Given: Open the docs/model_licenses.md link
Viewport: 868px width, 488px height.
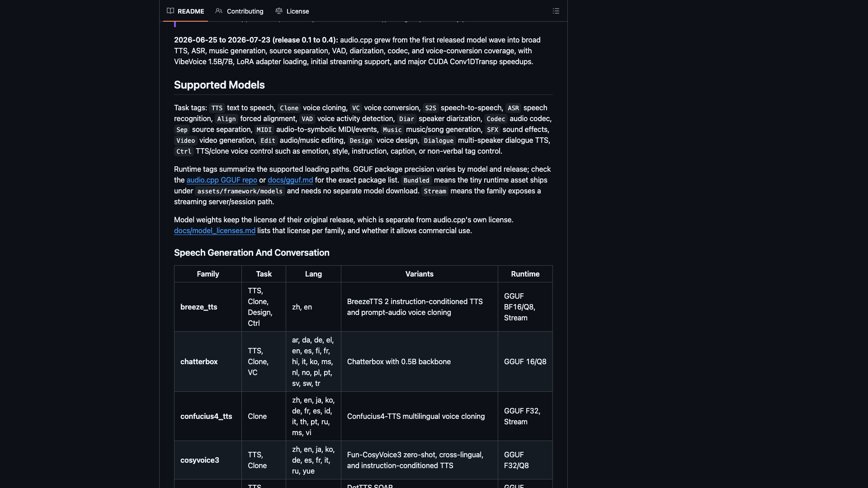Looking at the screenshot, I should 215,230.
